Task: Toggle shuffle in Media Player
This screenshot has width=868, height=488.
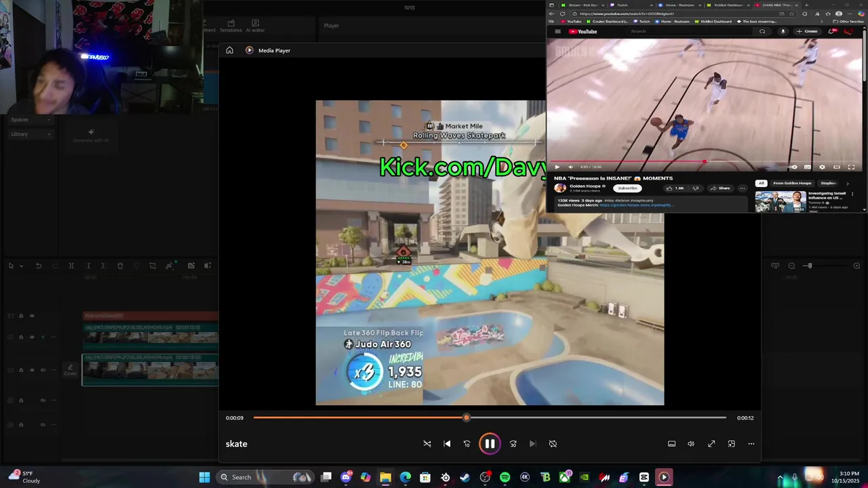Action: pos(427,444)
